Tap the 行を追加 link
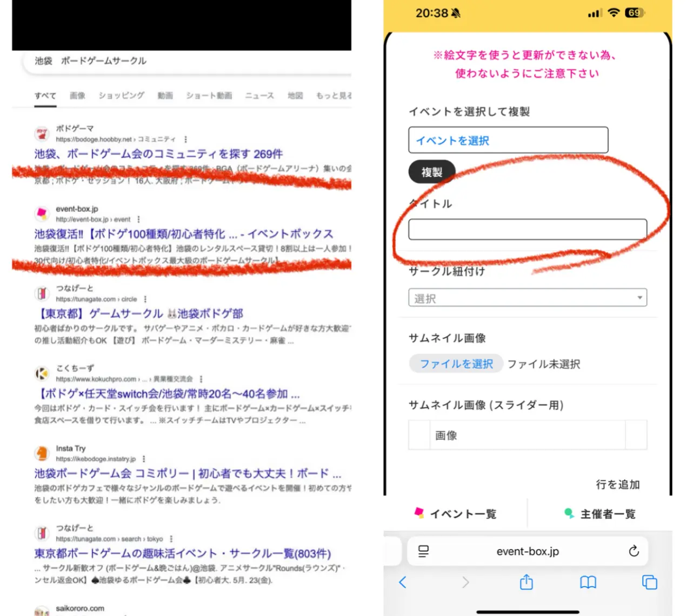 (618, 485)
